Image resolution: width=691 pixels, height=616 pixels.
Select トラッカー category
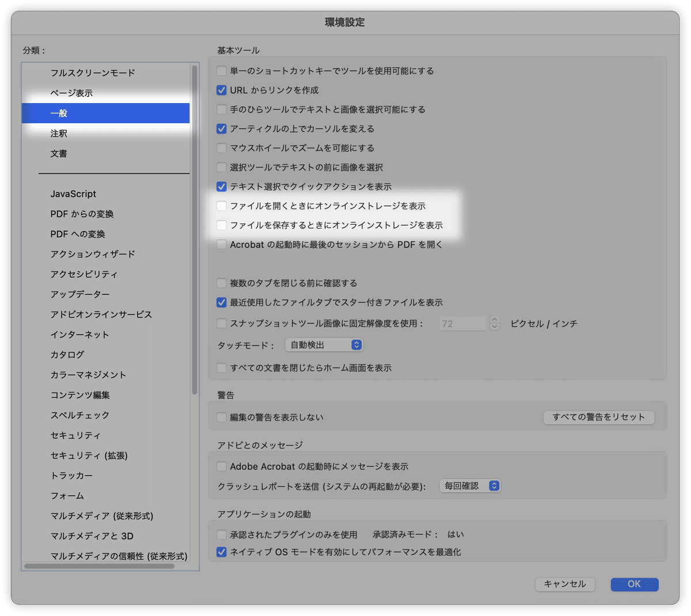click(x=106, y=476)
